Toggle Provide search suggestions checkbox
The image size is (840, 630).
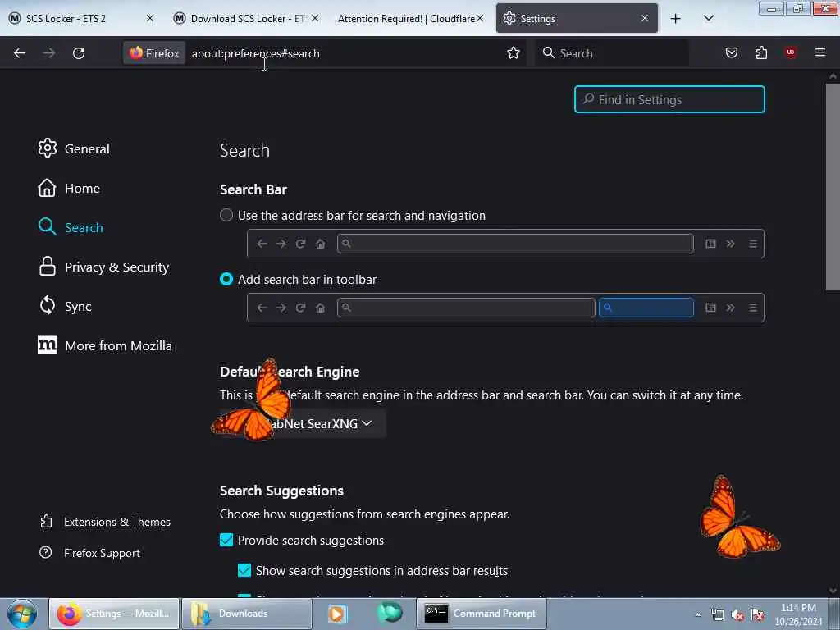pyautogui.click(x=226, y=540)
